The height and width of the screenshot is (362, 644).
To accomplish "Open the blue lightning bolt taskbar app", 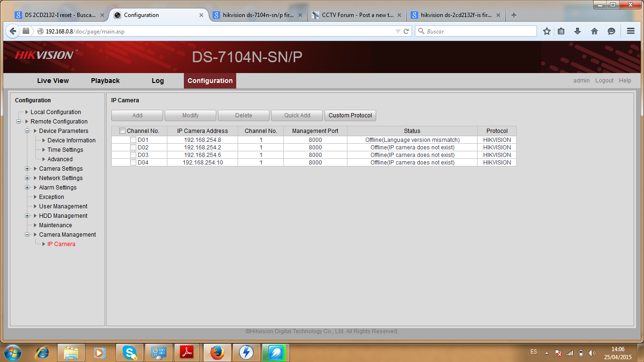I will 246,353.
